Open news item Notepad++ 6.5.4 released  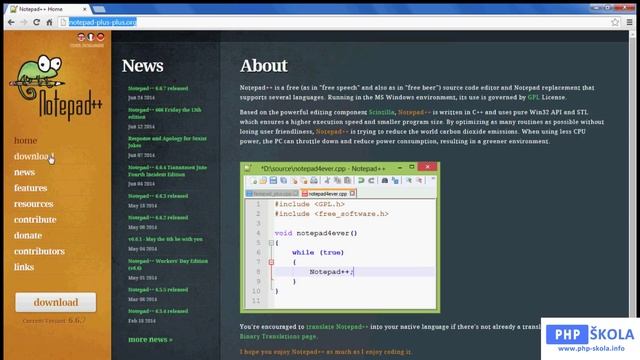158,311
